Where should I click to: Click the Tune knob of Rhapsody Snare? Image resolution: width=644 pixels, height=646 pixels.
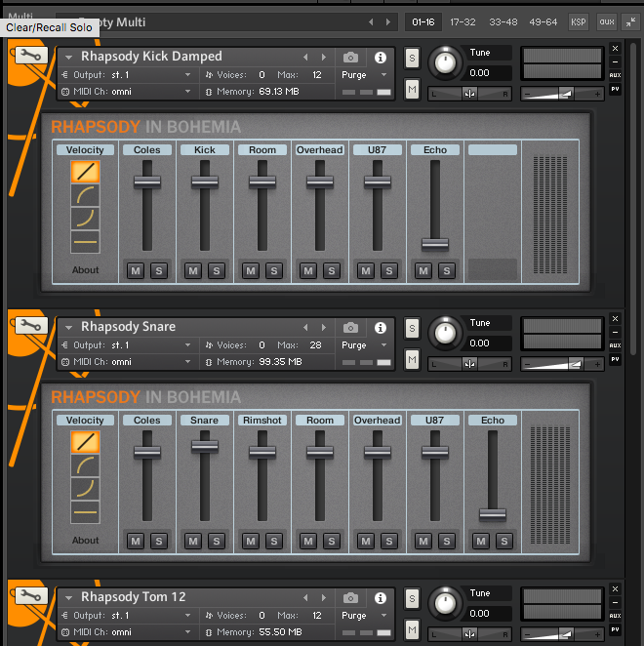tap(446, 332)
